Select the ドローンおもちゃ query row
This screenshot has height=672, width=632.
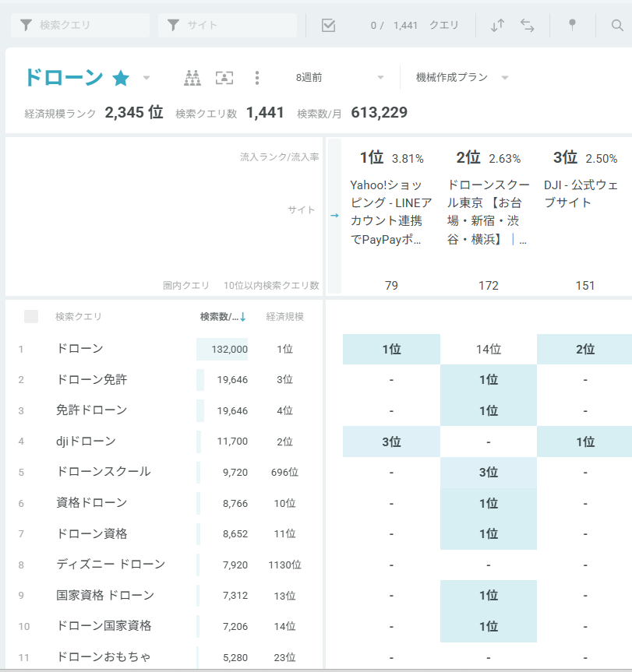pyautogui.click(x=104, y=657)
